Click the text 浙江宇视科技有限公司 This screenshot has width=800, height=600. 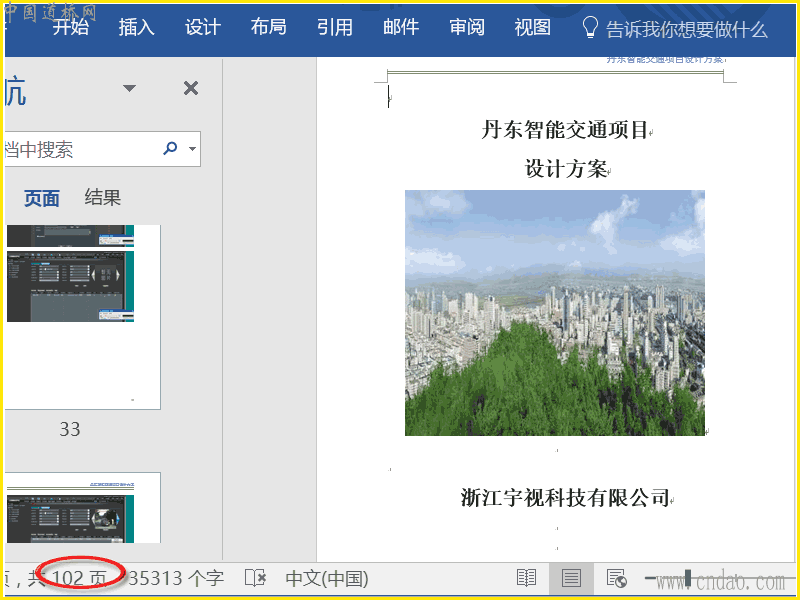tap(565, 497)
